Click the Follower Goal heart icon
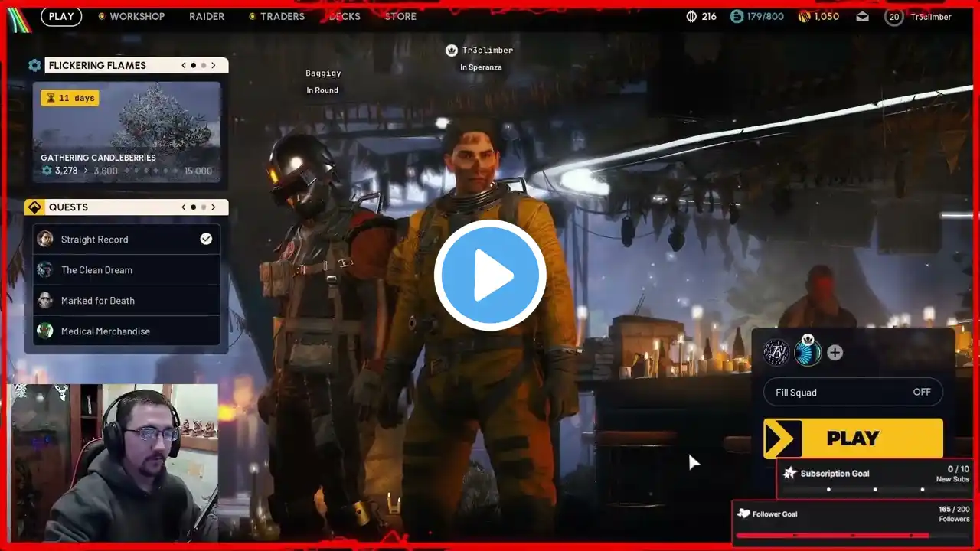This screenshot has height=551, width=980. [x=743, y=514]
